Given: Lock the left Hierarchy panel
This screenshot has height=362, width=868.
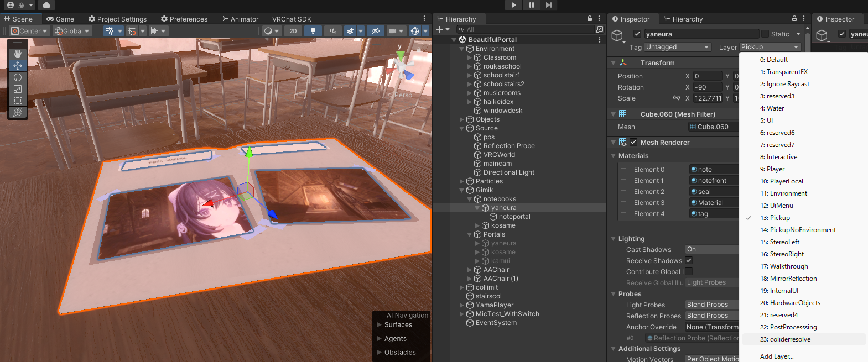Looking at the screenshot, I should click(x=590, y=18).
